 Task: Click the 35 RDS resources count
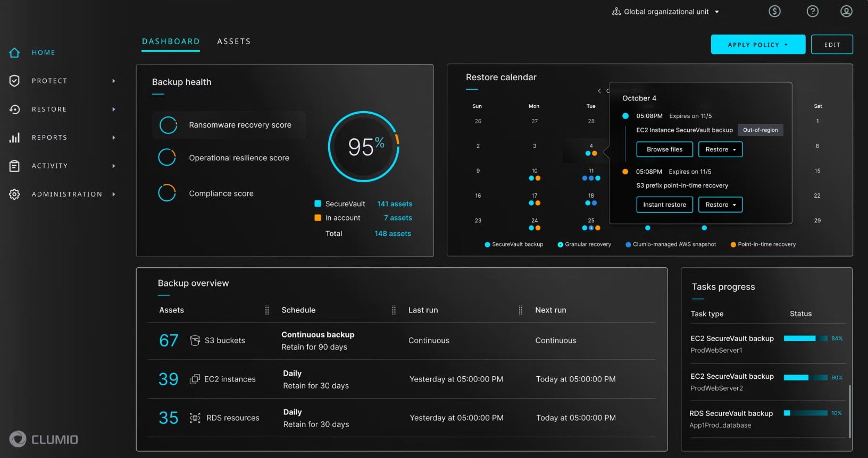168,418
